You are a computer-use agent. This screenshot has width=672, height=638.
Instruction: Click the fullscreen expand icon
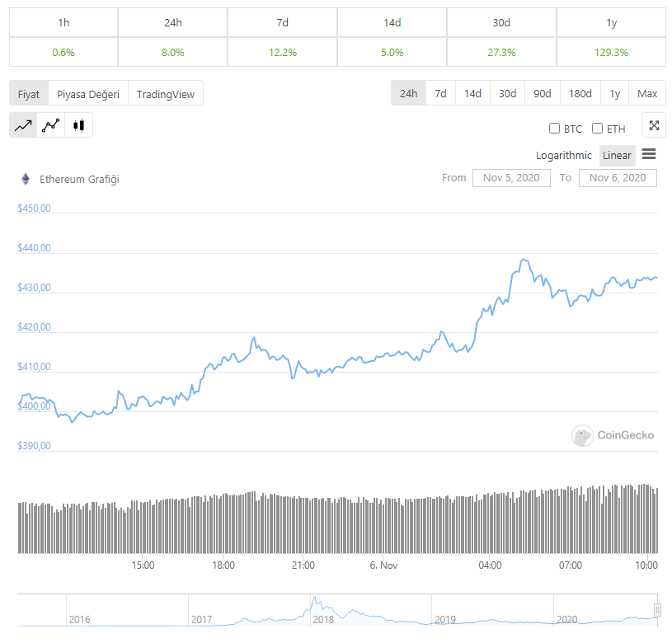click(x=654, y=125)
